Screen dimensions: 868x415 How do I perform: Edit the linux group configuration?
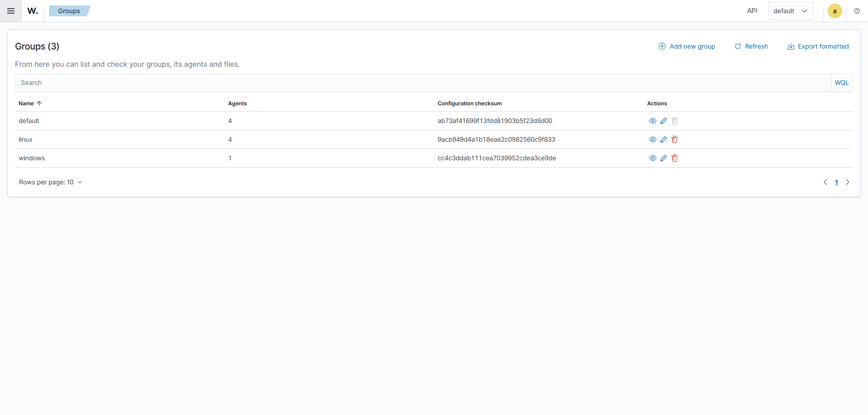tap(664, 139)
